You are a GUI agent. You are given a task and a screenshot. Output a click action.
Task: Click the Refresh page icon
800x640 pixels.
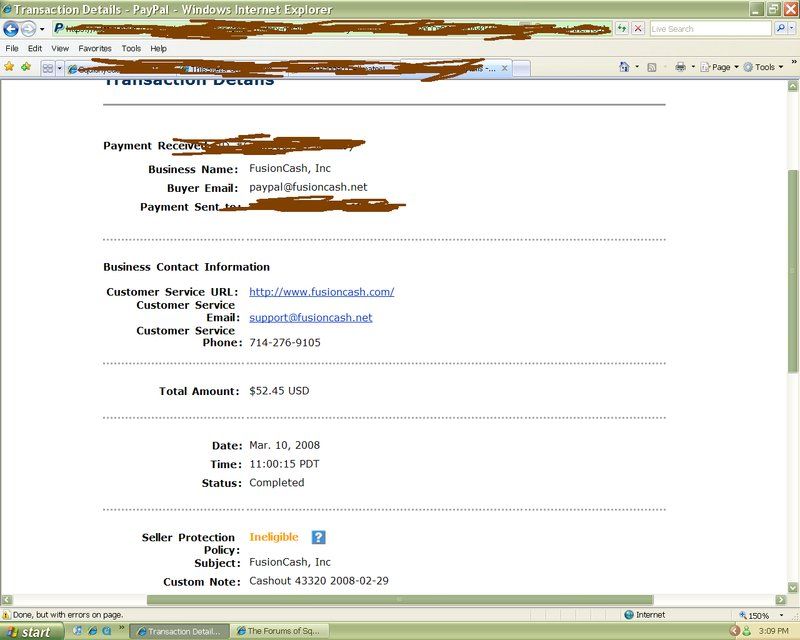point(622,29)
